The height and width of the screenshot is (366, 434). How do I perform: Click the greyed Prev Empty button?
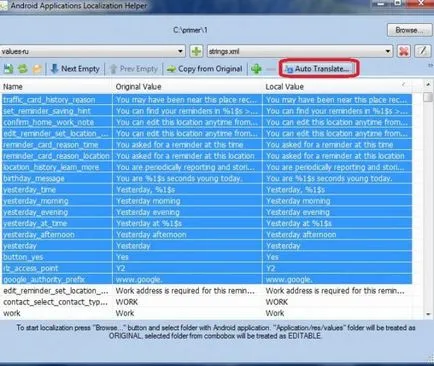click(134, 69)
